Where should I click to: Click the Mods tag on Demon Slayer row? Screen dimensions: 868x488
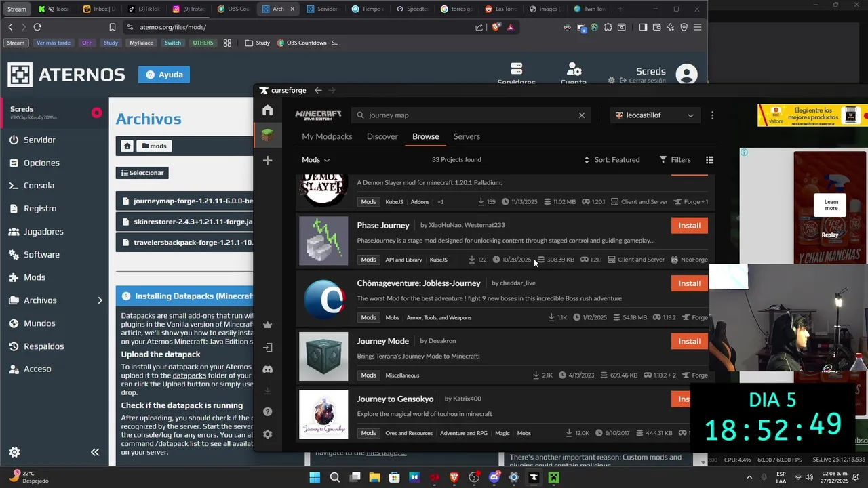[368, 202]
